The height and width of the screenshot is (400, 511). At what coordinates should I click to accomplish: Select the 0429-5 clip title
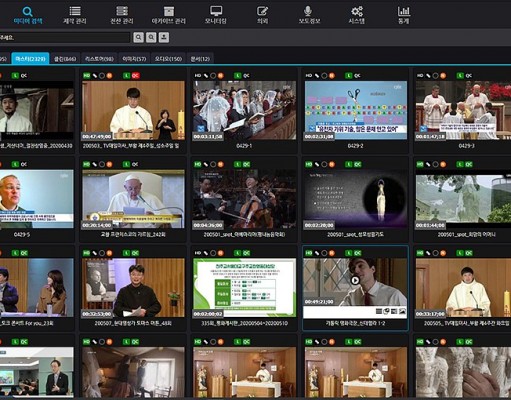(22, 235)
